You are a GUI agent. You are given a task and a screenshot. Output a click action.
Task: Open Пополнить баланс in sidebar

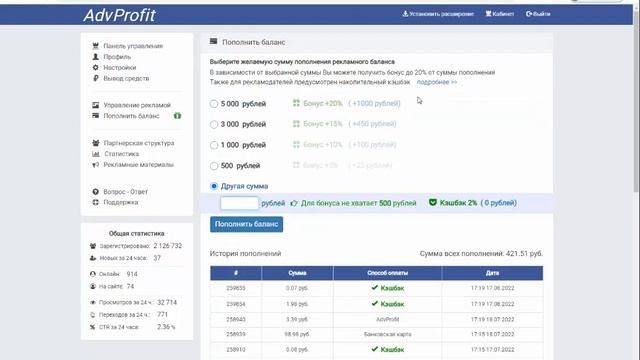click(x=131, y=116)
